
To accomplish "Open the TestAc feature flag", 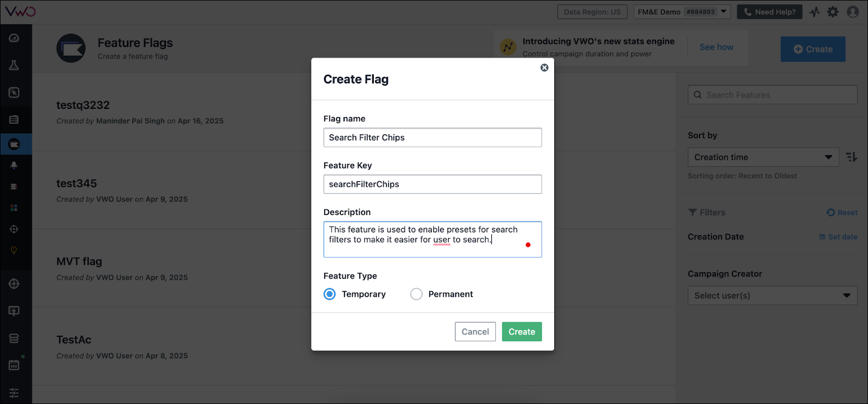I will (74, 340).
